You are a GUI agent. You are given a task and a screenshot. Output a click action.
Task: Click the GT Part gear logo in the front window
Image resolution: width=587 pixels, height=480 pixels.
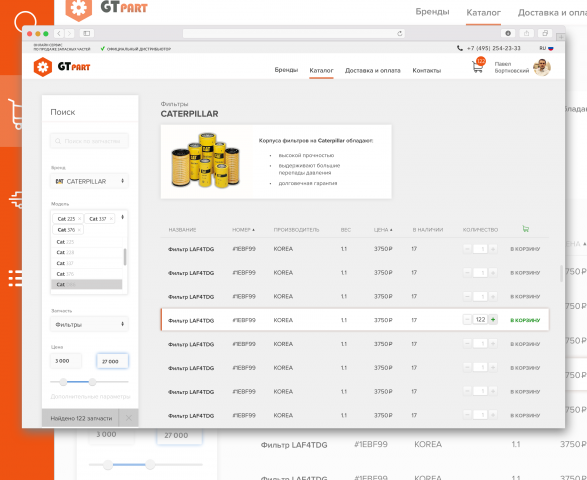(43, 67)
